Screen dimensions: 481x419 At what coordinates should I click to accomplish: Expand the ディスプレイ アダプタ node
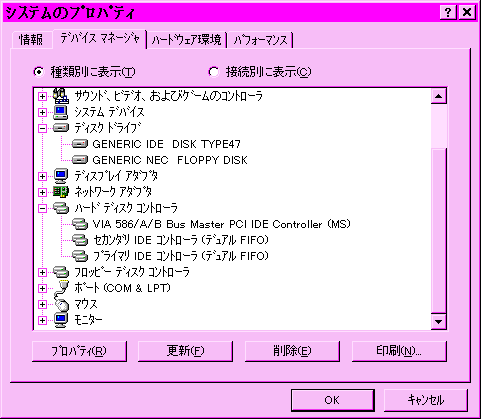tap(42, 176)
